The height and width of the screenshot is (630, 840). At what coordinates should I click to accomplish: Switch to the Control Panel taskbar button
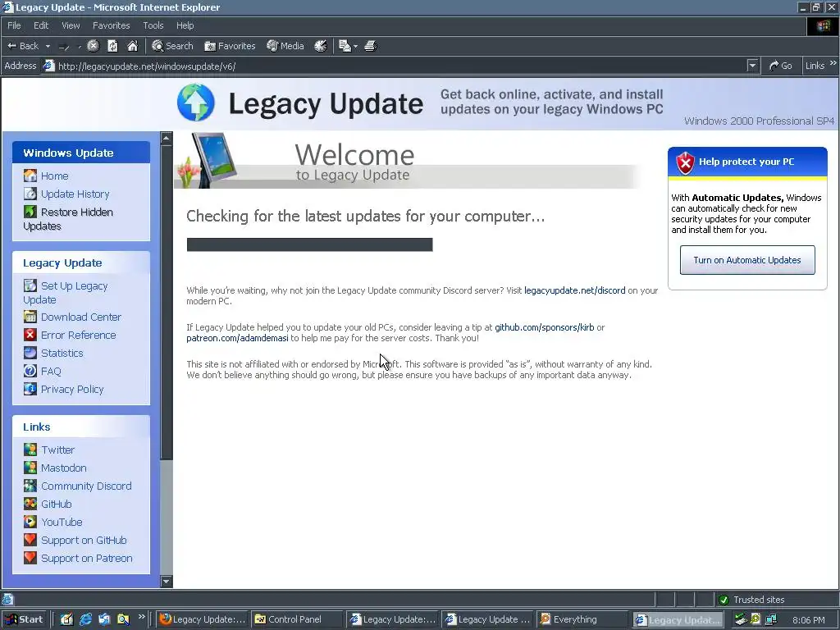(x=297, y=619)
